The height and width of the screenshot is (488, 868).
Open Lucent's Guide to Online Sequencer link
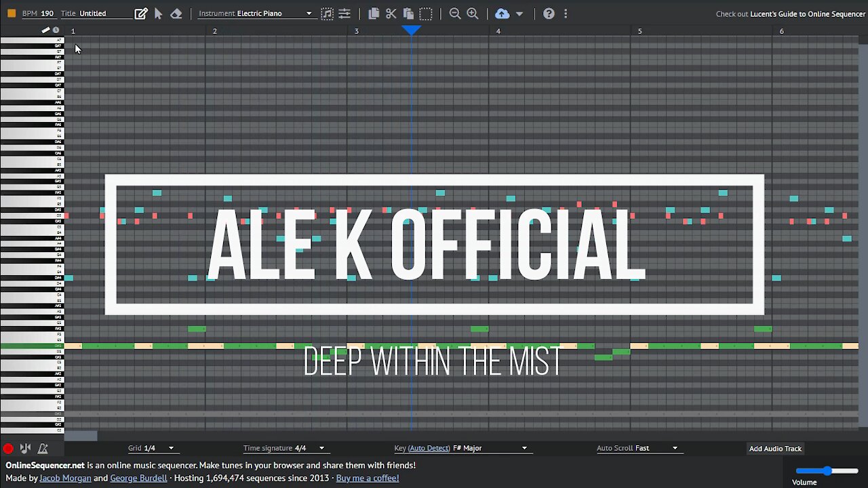pyautogui.click(x=808, y=14)
